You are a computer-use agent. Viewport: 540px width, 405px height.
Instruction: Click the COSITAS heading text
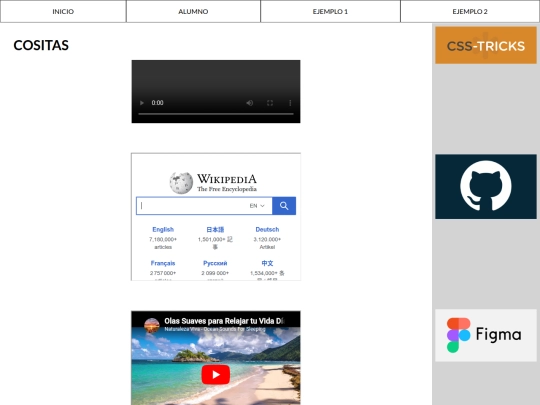tap(41, 45)
